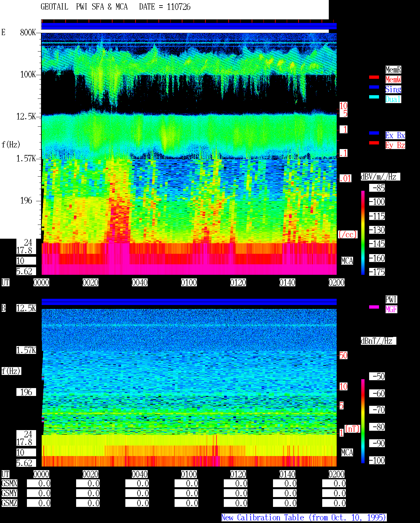Select the PWI legend label
The height and width of the screenshot is (523, 420).
(391, 299)
